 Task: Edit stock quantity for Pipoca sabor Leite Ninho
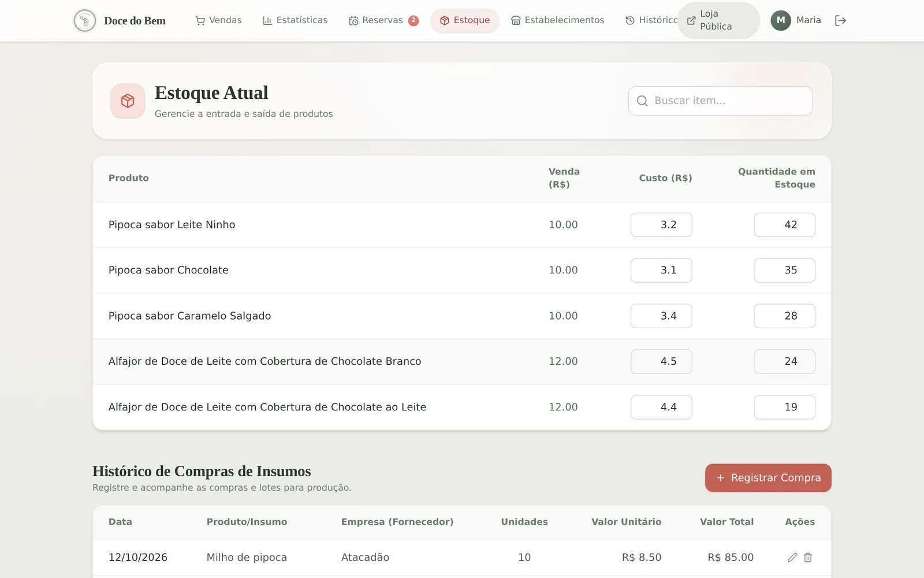point(784,225)
